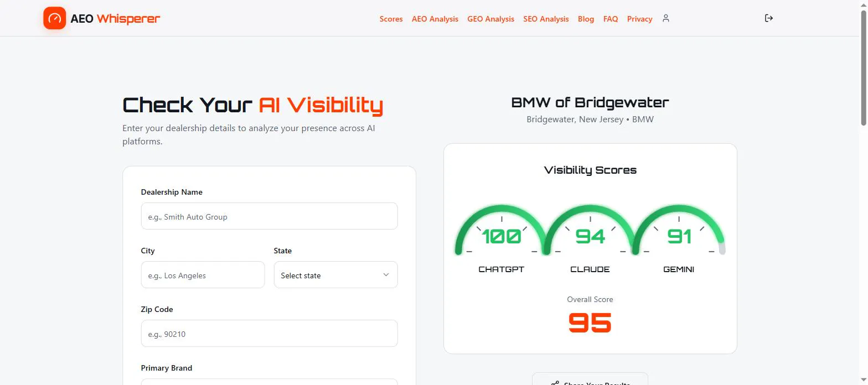
Task: Open the Scores nav link
Action: (391, 19)
